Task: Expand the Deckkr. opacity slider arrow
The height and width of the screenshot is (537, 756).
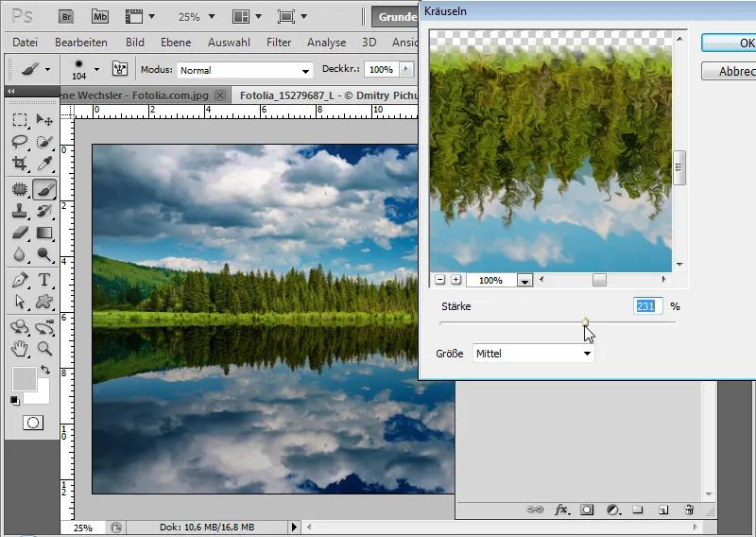Action: coord(406,69)
